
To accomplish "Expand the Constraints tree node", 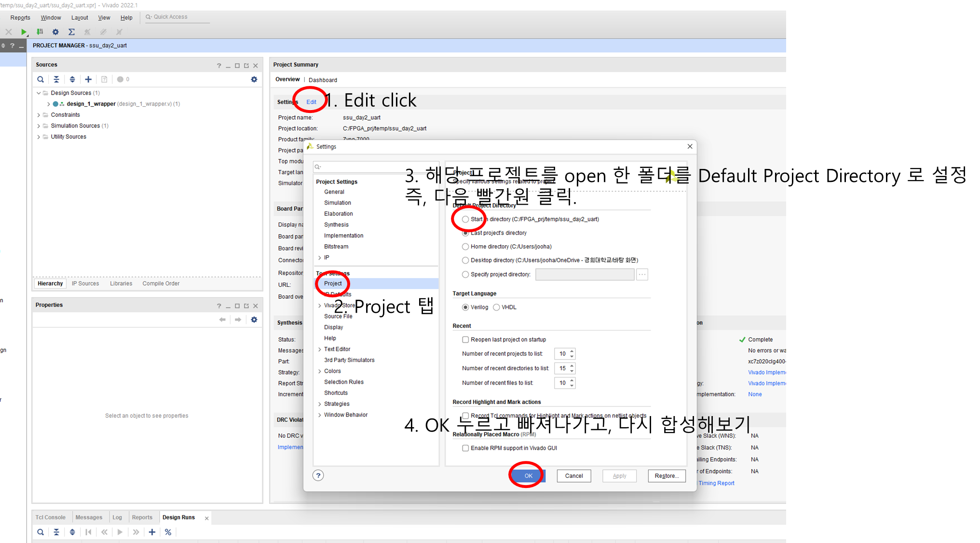I will (x=39, y=115).
